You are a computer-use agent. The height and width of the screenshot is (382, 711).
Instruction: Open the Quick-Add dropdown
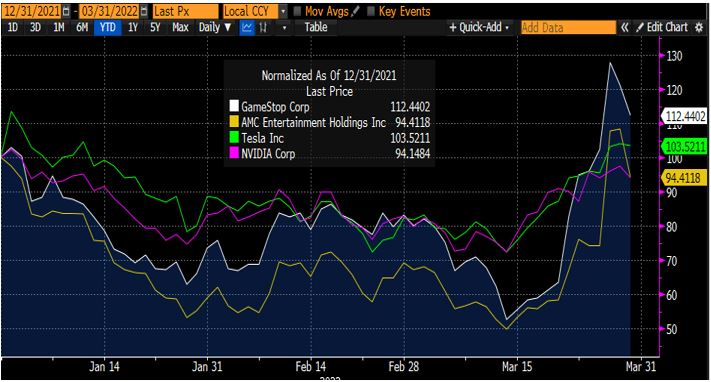(479, 27)
